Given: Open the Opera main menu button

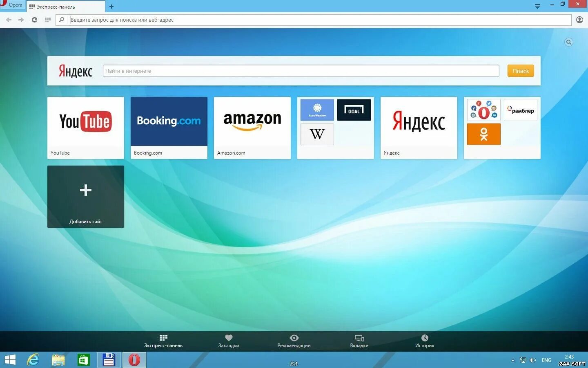Looking at the screenshot, I should tap(12, 5).
